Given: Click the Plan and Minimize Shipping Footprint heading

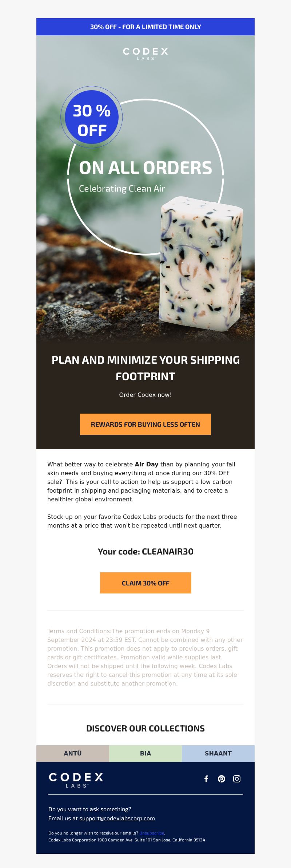Looking at the screenshot, I should (145, 368).
